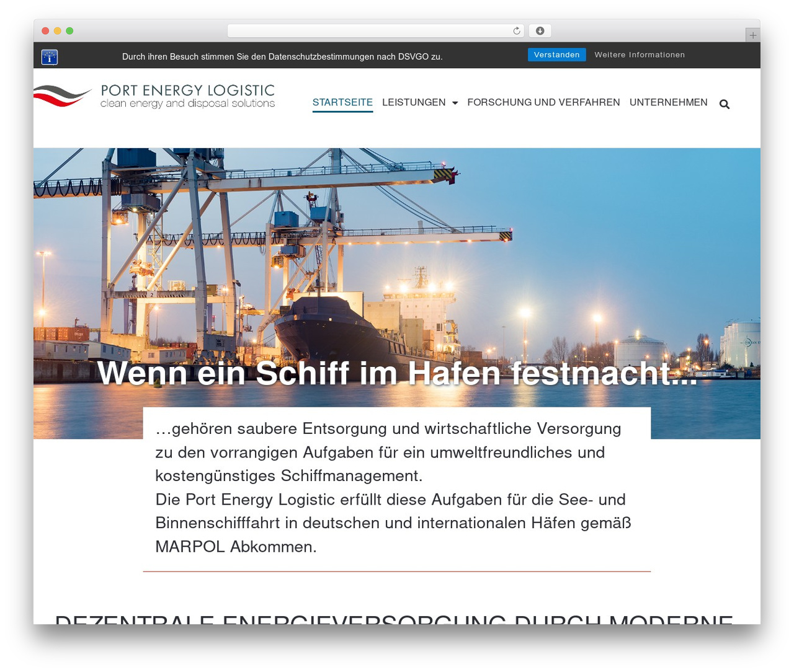Click the EU privacy info icon

50,57
